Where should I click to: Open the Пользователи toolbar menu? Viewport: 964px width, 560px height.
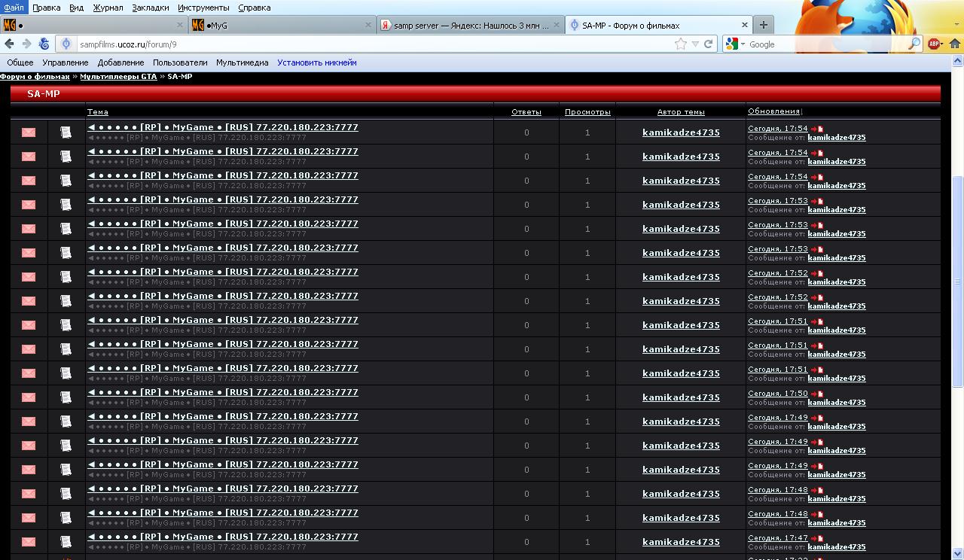click(180, 62)
